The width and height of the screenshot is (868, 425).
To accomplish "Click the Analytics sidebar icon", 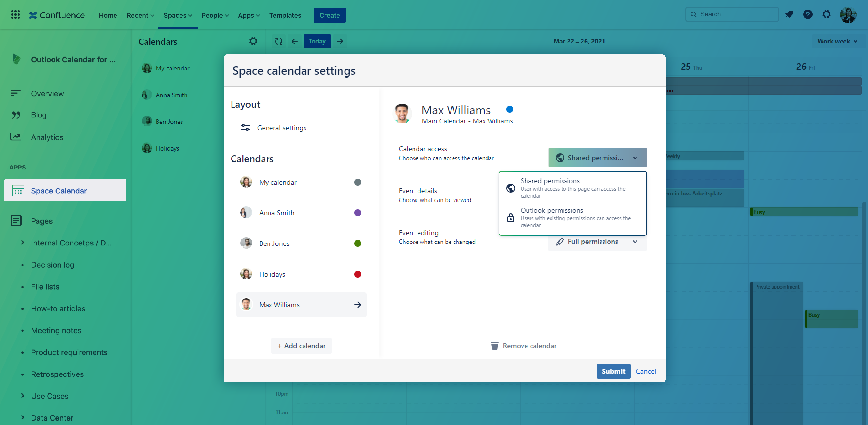I will pyautogui.click(x=16, y=137).
